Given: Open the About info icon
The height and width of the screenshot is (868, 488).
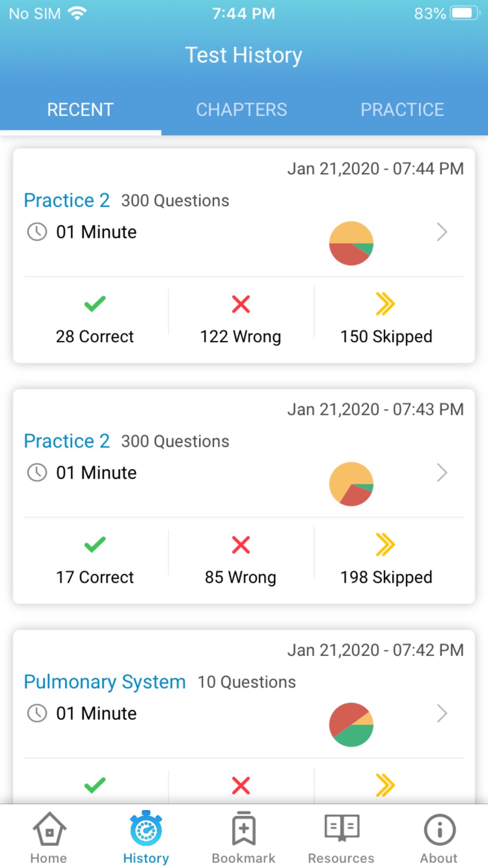Looking at the screenshot, I should (439, 829).
